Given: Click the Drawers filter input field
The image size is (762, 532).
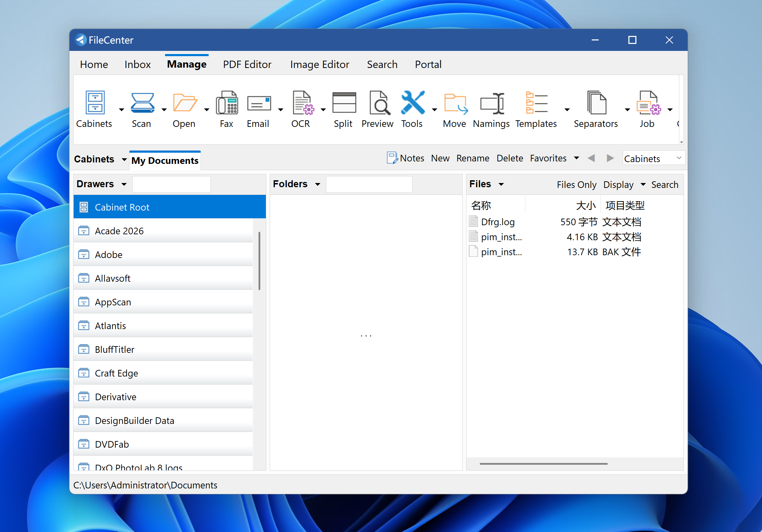Looking at the screenshot, I should 171,184.
